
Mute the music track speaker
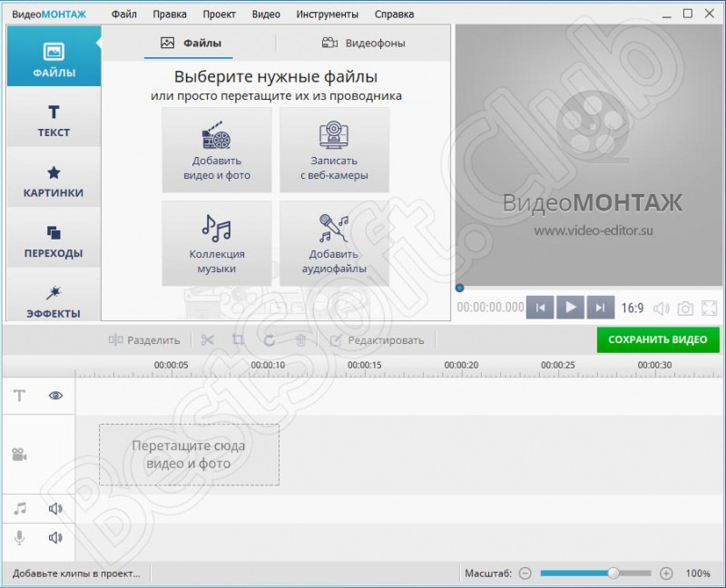(x=55, y=508)
